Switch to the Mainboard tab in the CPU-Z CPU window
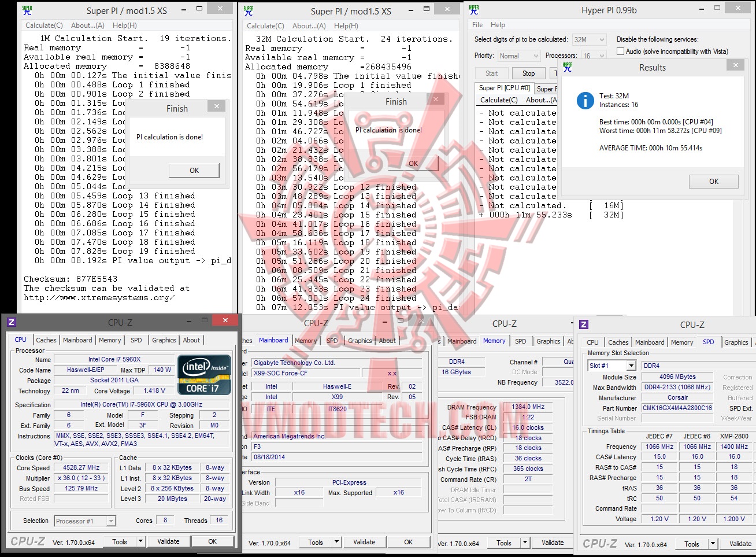Image resolution: width=756 pixels, height=557 pixels. tap(77, 340)
